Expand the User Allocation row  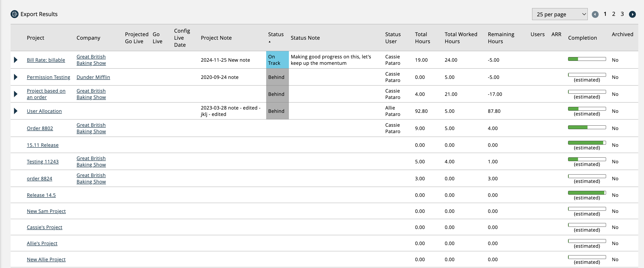point(15,111)
